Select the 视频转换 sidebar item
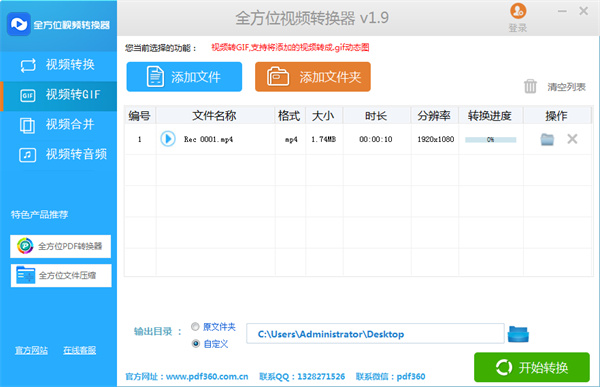This screenshot has width=600, height=387. point(59,65)
